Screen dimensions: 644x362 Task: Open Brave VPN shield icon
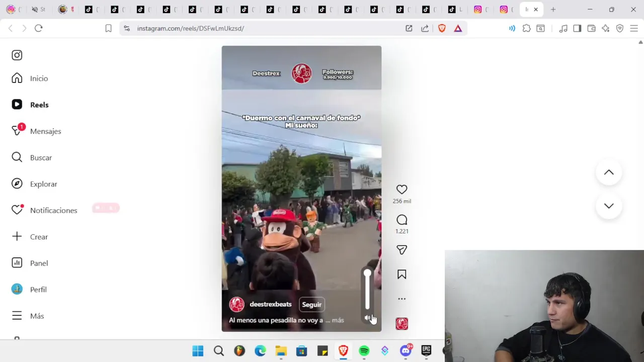click(620, 29)
